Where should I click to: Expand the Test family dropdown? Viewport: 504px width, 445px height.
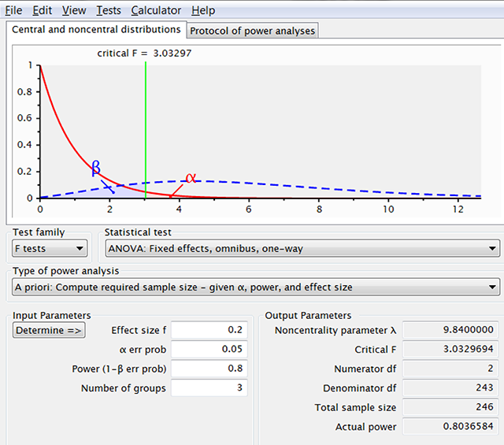pos(49,249)
